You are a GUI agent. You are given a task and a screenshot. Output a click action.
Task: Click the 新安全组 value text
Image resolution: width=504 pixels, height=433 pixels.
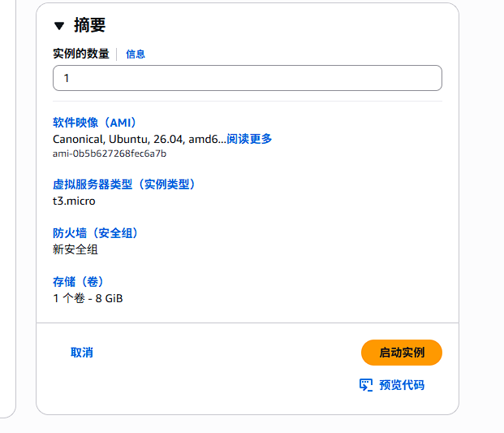point(75,249)
